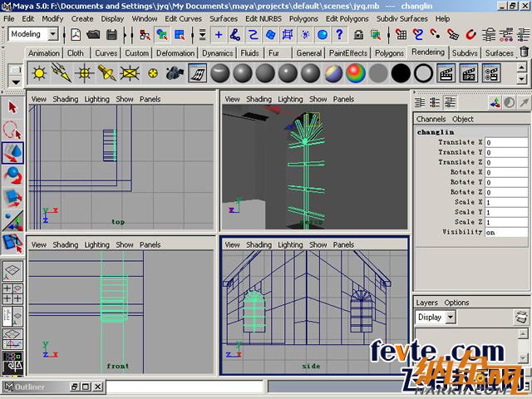Click the Channels menu in Channel Box
Screen dimensions: 532x399
431,119
